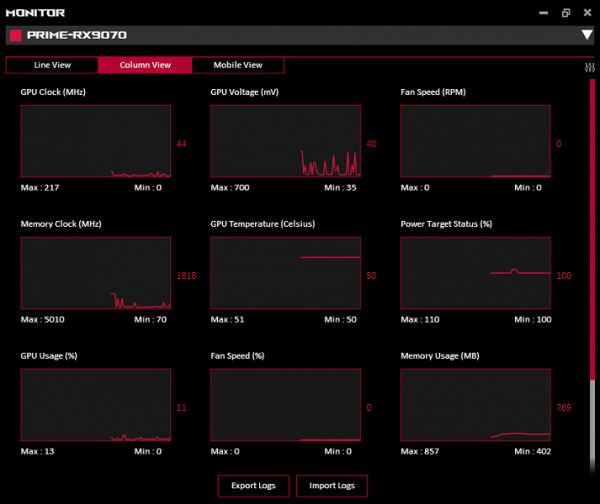Click 'Max : 5010' under Memory Clock
Screen dimensions: 600x504
(x=42, y=319)
